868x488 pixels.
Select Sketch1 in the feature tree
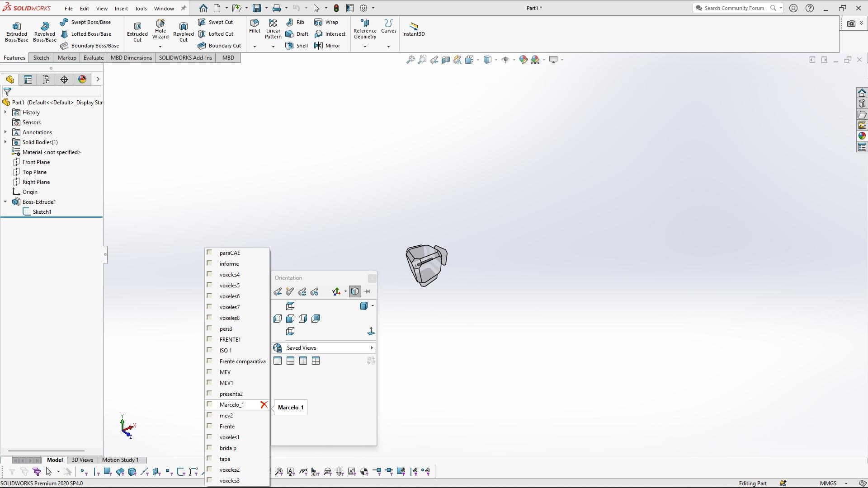coord(42,212)
